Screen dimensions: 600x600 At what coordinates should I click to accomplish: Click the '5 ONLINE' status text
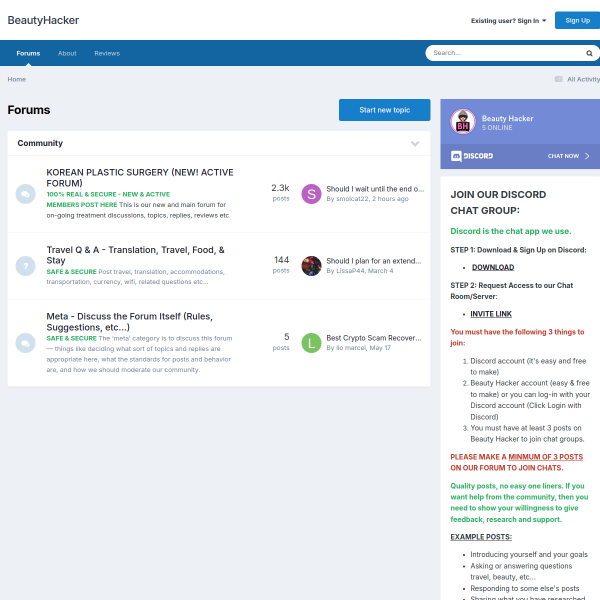click(x=497, y=128)
